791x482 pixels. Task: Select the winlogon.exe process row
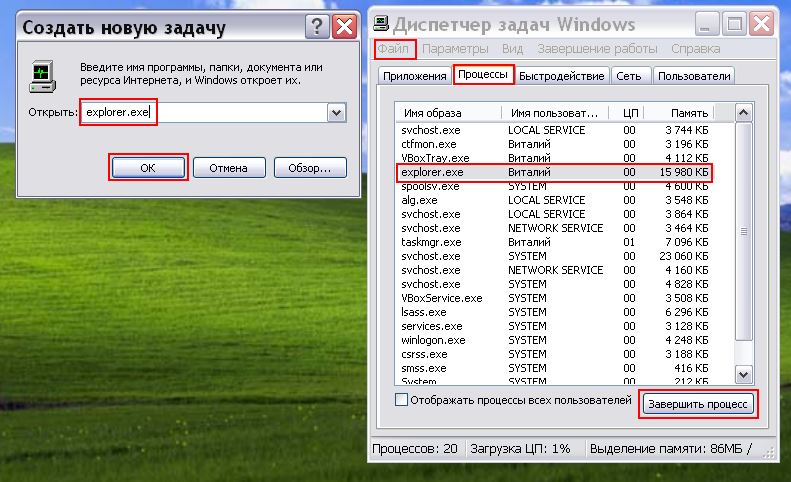(554, 340)
